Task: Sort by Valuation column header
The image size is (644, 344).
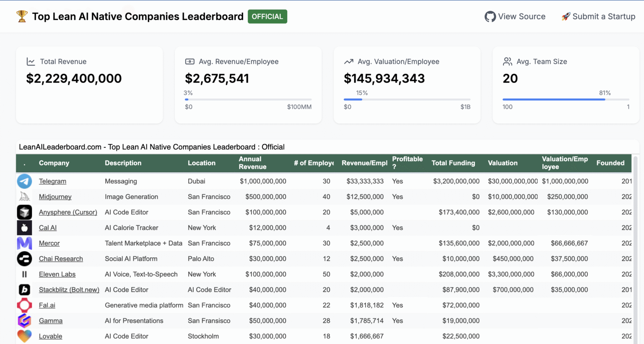Action: pyautogui.click(x=503, y=163)
